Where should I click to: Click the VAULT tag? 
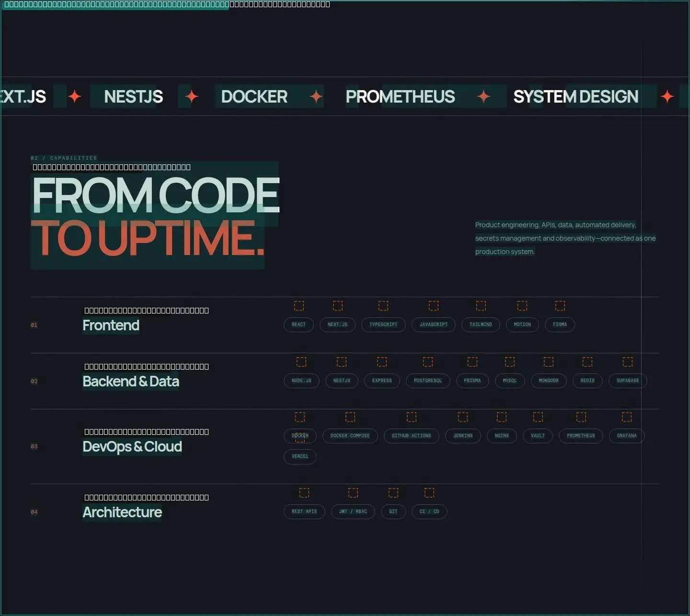(x=538, y=436)
